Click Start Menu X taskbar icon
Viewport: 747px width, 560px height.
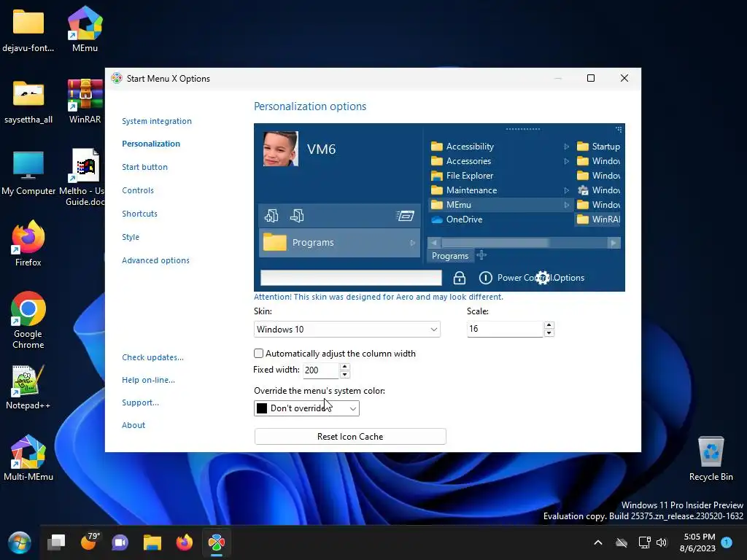216,542
